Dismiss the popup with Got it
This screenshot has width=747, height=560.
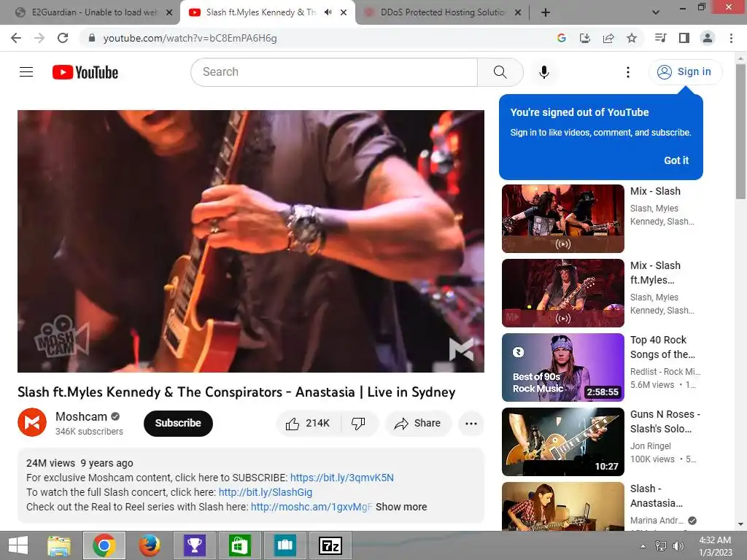pos(676,160)
